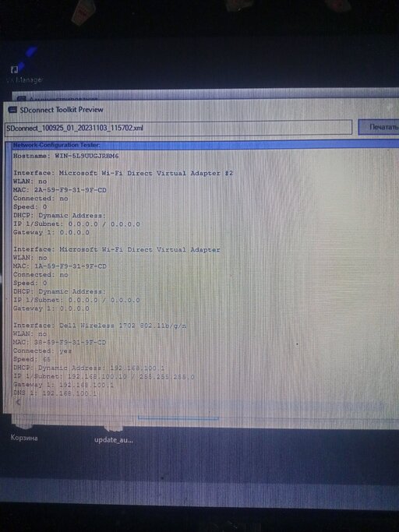Screen dimensions: 399x532
Task: Focus the SDconnect xml file name field
Action: [178, 128]
